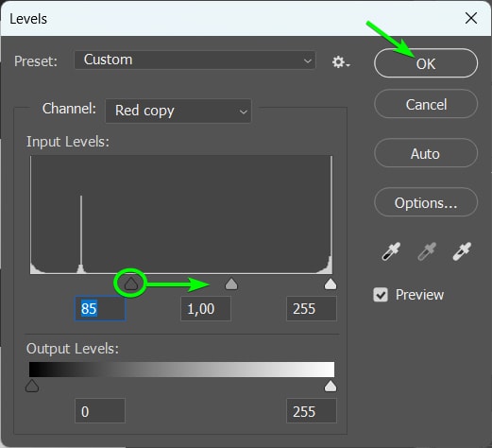Click the input shadow slider handle
492x448 pixels.
pos(131,284)
